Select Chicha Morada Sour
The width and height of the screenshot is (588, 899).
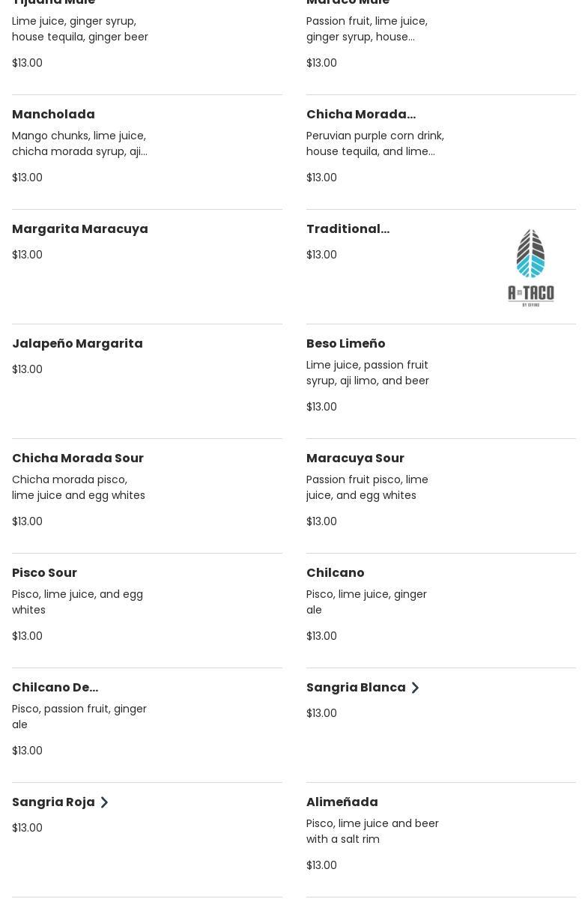coord(78,458)
